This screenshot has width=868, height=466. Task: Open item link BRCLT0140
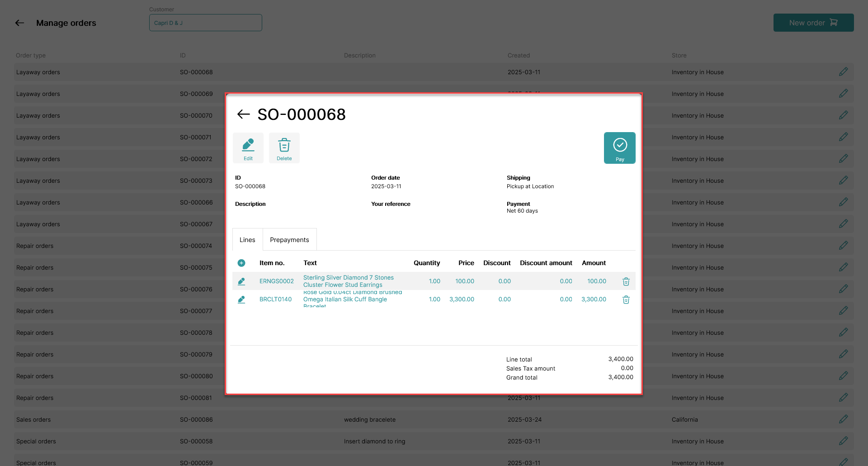[276, 300]
